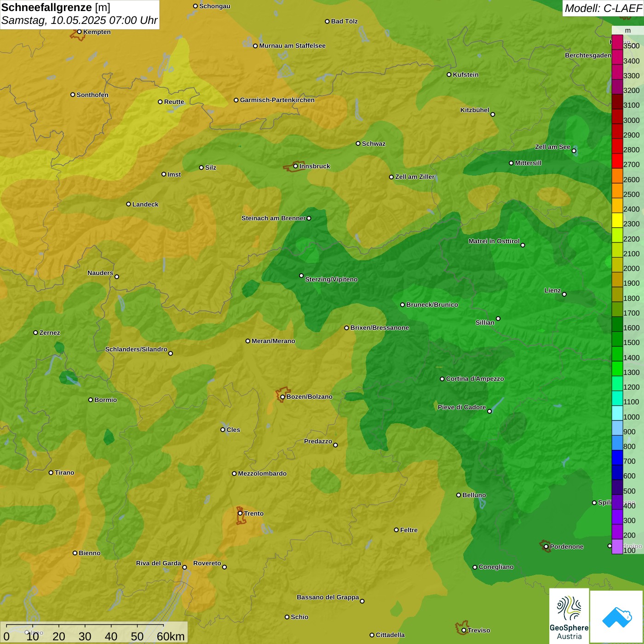Click the Bad Tölz location marker dot

pos(327,21)
